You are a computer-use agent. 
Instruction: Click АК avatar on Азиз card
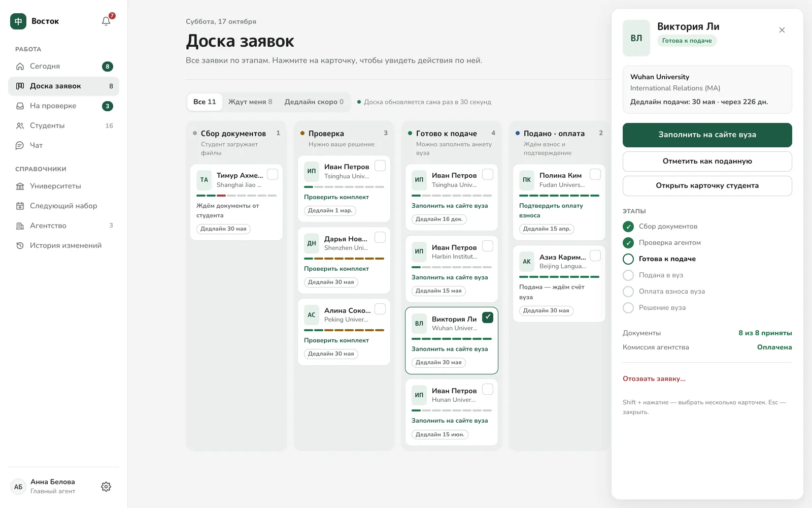[x=527, y=261]
